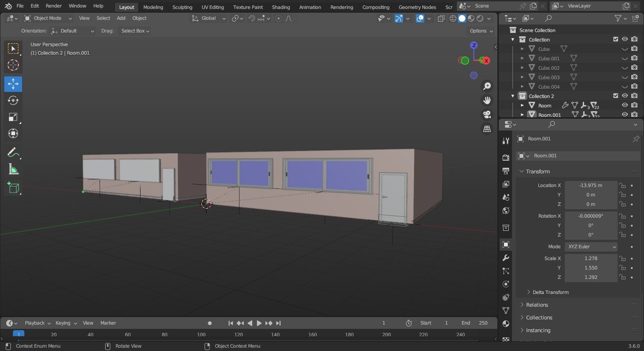Image resolution: width=644 pixels, height=351 pixels.
Task: Open the Select Box drag dropdown
Action: [x=135, y=31]
